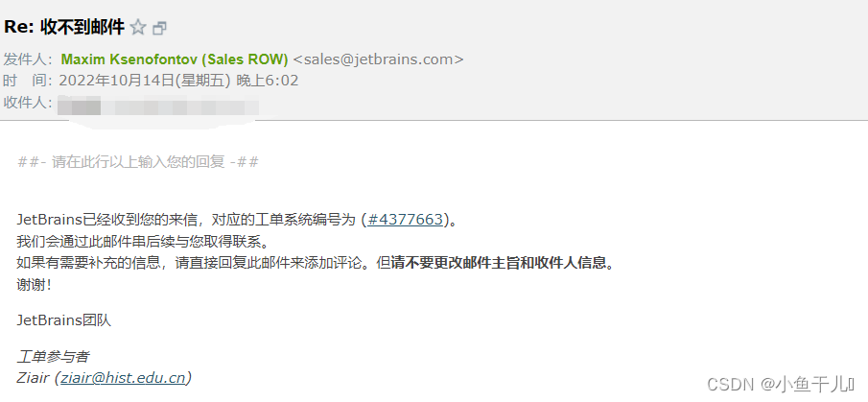Screen dimensions: 868x402
Task: Click sentence starting JetBrains已经收到您的来信
Action: (x=237, y=220)
